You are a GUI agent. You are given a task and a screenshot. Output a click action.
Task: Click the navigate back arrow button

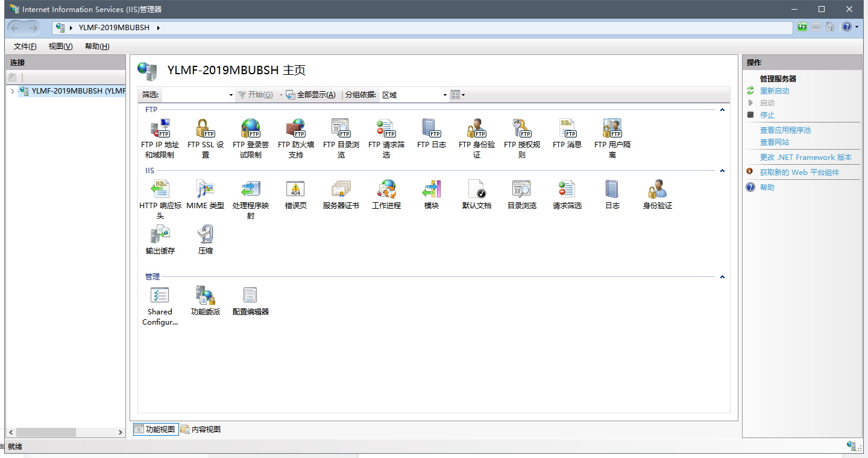click(x=16, y=28)
